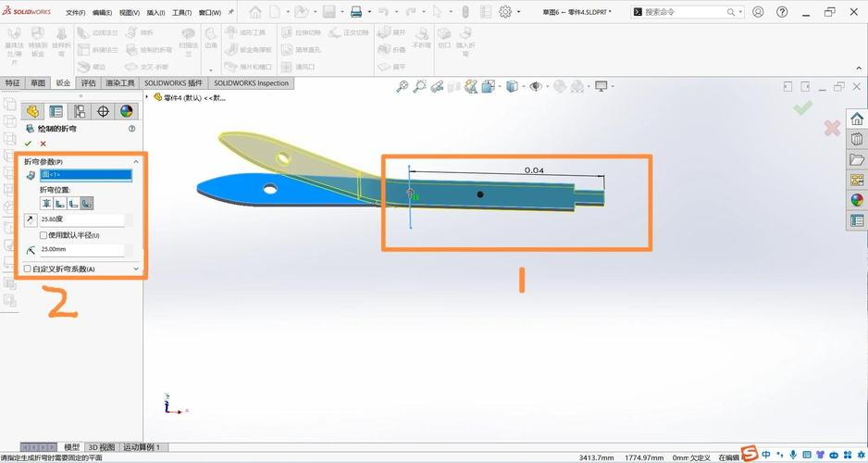The height and width of the screenshot is (463, 868).
Task: Open the Options gear icon
Action: [x=505, y=12]
